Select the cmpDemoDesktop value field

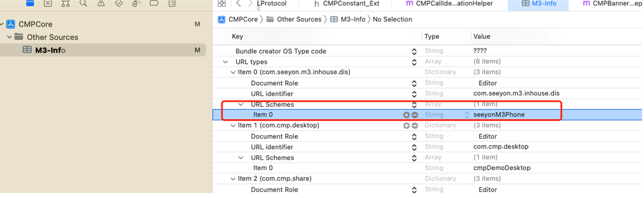click(x=502, y=168)
